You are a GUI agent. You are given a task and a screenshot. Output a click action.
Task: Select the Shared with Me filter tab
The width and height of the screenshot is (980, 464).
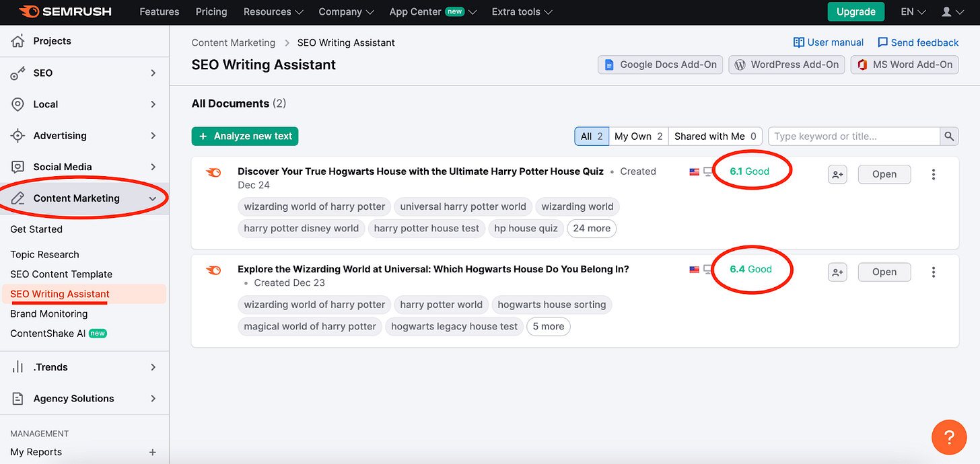pos(715,136)
